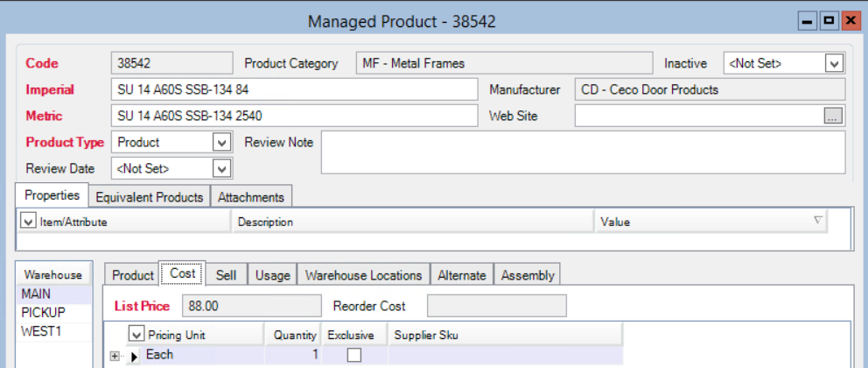Click the row indicator arrow beside Each
Image resolution: width=868 pixels, height=368 pixels.
[x=134, y=356]
